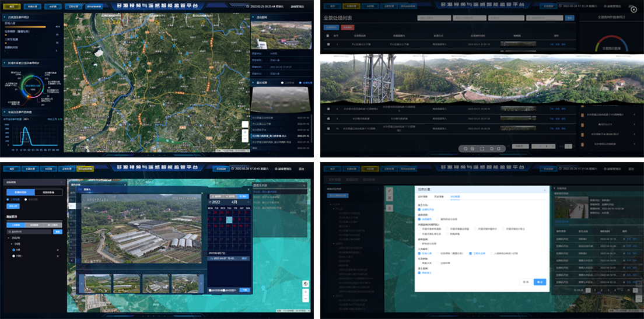The image size is (644, 319).
Task: Pick highlighted date 7 in April calendar
Action: click(x=229, y=220)
